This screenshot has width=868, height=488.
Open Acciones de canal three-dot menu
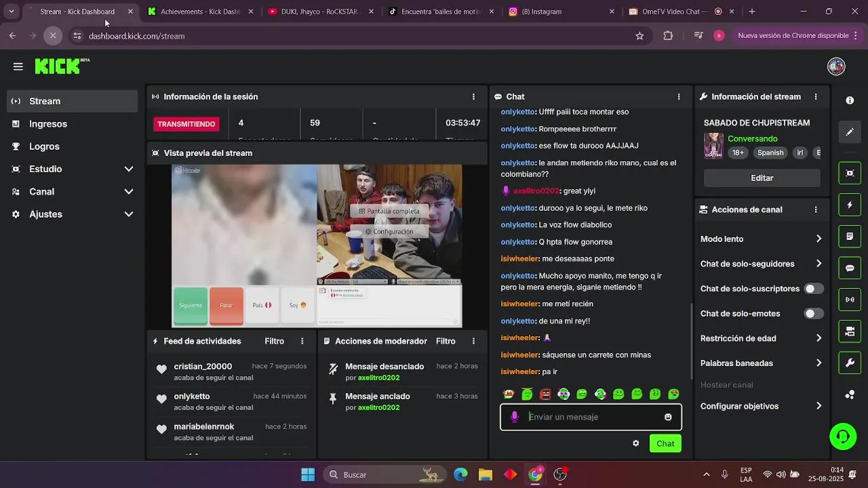[x=816, y=210]
